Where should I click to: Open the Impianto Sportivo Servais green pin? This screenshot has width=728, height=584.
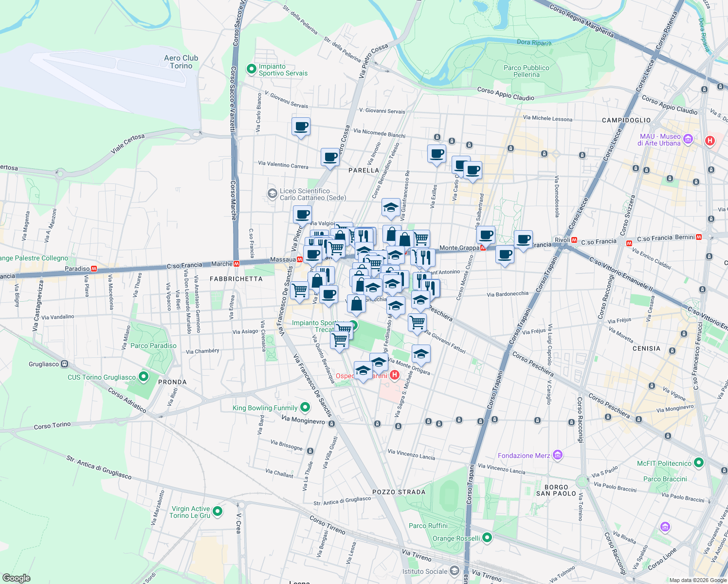tap(251, 70)
